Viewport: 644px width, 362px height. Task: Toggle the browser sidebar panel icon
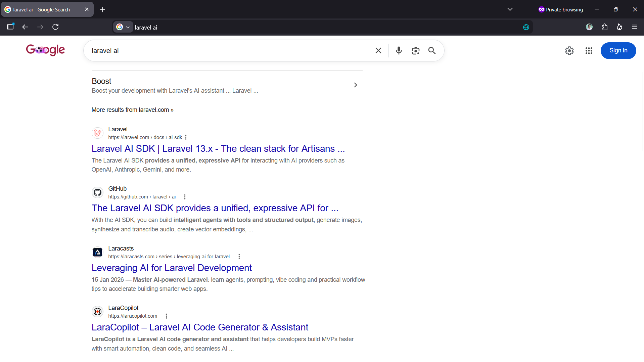[10, 27]
